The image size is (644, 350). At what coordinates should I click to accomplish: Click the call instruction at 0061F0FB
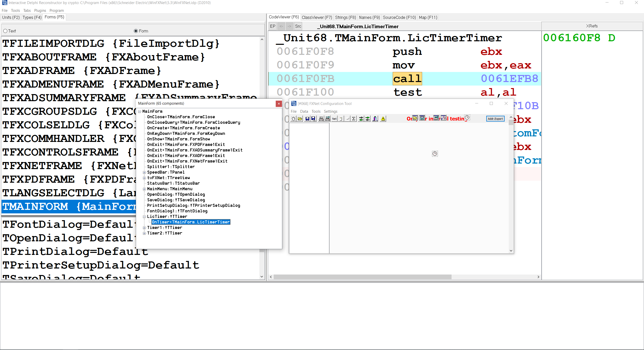click(x=407, y=79)
